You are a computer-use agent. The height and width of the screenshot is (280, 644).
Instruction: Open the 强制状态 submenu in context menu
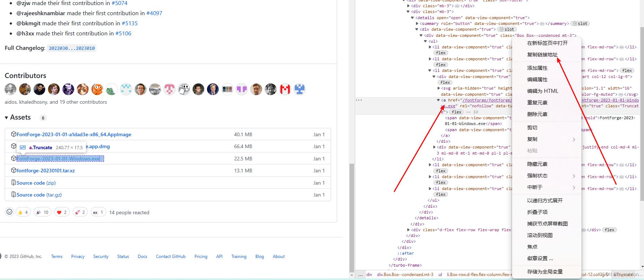(x=546, y=176)
